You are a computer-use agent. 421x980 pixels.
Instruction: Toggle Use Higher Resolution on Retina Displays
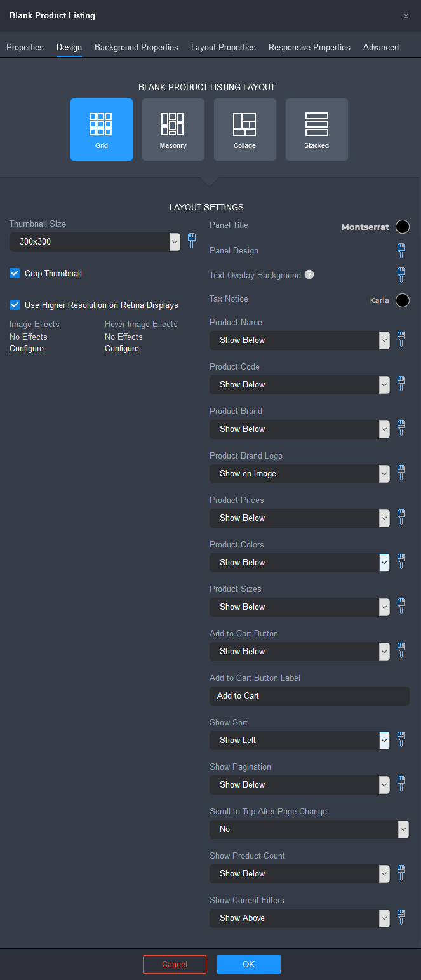pyautogui.click(x=15, y=305)
